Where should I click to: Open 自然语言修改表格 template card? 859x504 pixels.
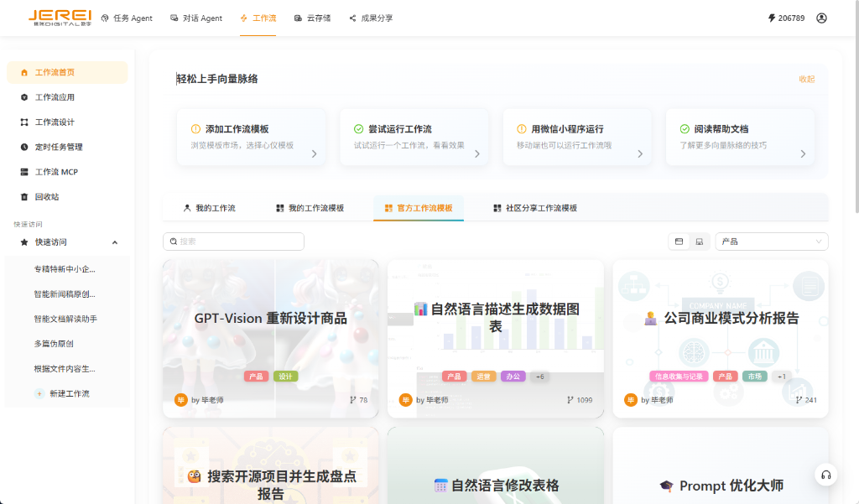(496, 465)
